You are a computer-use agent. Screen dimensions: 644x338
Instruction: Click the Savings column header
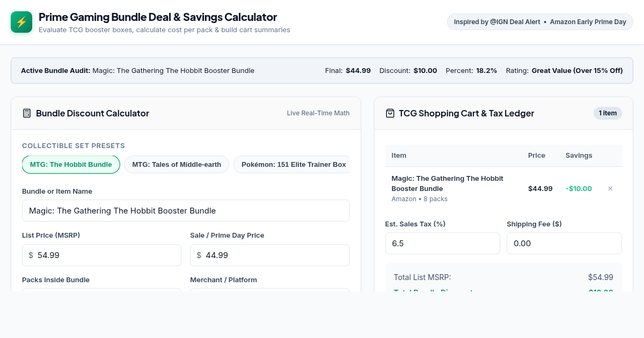579,156
